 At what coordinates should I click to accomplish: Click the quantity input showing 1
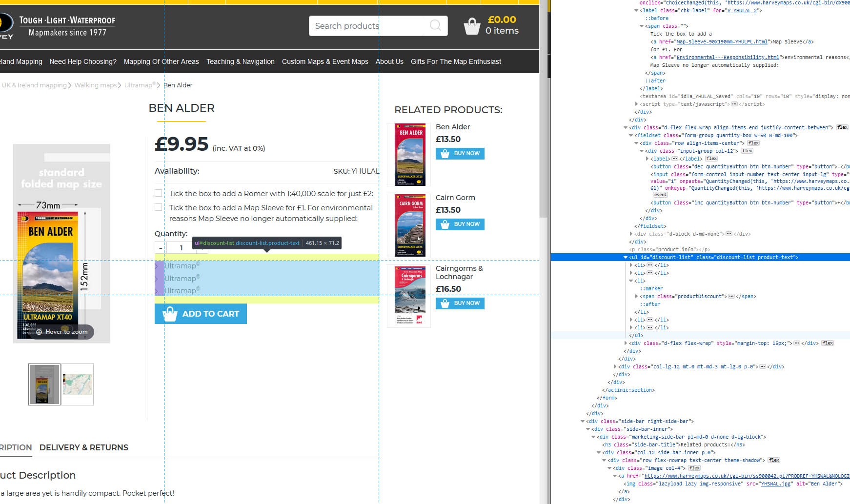pyautogui.click(x=182, y=248)
